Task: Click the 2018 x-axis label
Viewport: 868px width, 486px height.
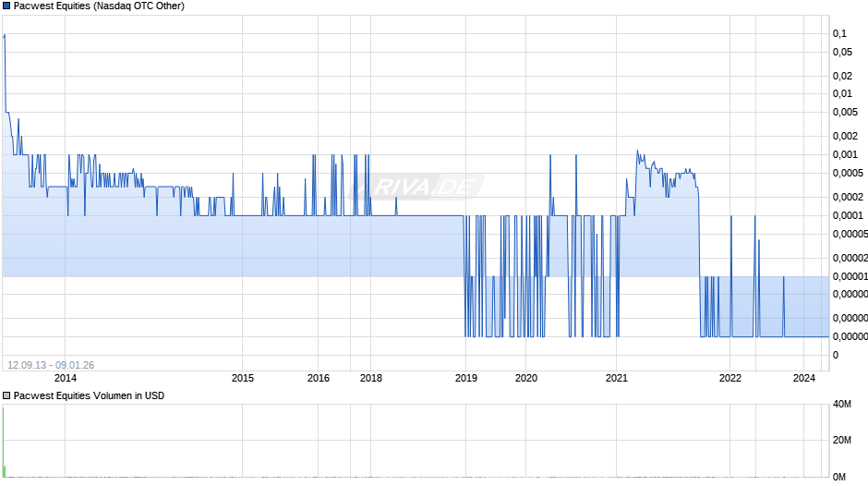Action: pos(371,378)
